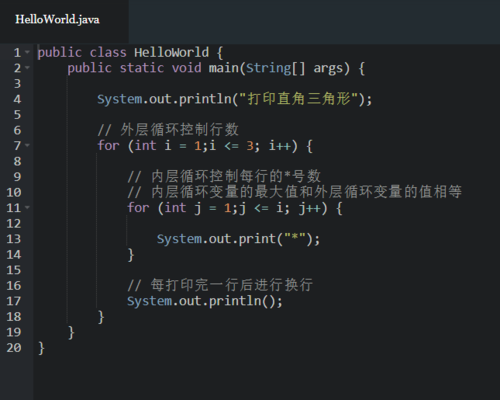The image size is (500, 400).
Task: Collapse the main method fold at line 2
Action: pyautogui.click(x=27, y=68)
